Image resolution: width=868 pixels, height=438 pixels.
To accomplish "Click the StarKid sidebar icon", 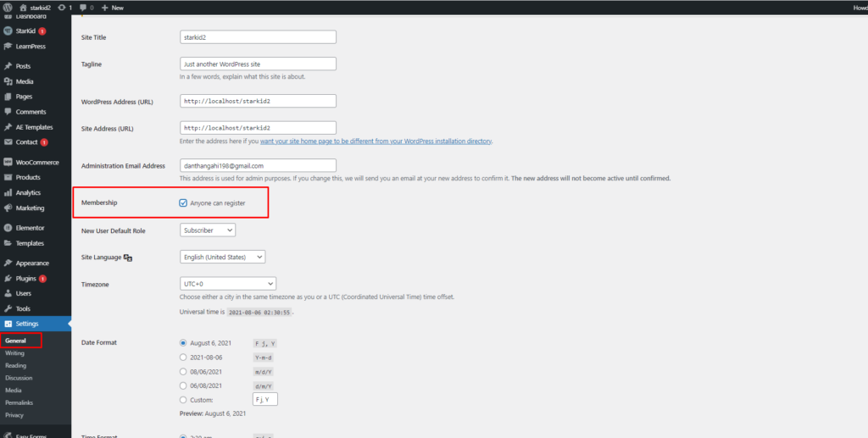I will click(8, 31).
